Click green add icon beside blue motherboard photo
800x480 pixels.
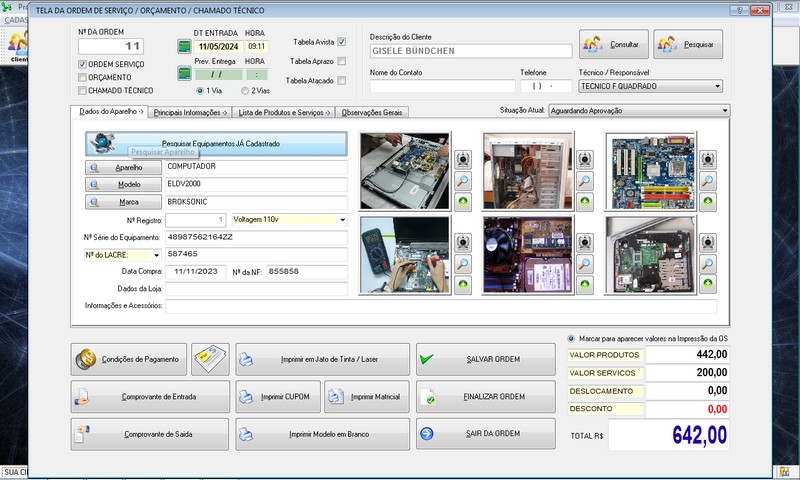pos(708,201)
